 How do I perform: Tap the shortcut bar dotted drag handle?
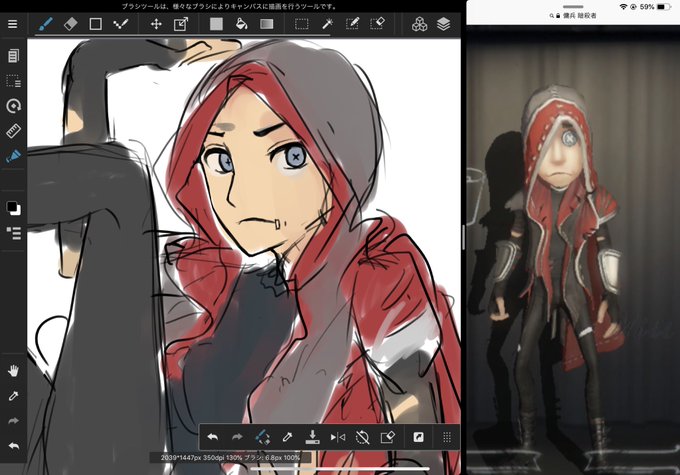click(447, 437)
